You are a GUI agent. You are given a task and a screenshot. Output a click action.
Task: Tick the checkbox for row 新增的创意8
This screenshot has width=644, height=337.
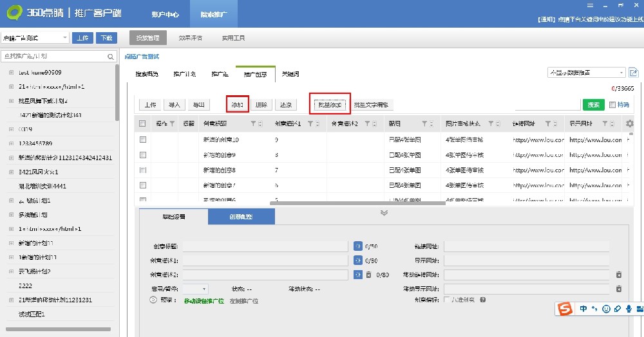pos(143,170)
